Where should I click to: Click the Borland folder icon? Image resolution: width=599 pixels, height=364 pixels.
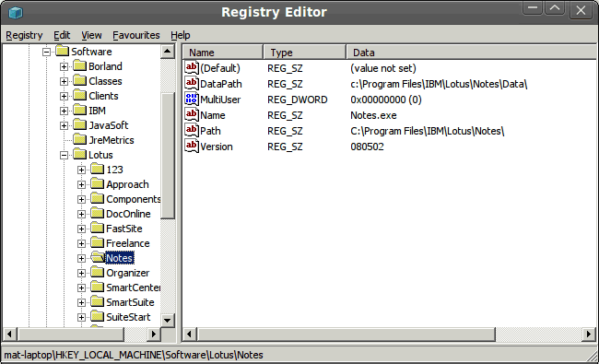pyautogui.click(x=80, y=66)
